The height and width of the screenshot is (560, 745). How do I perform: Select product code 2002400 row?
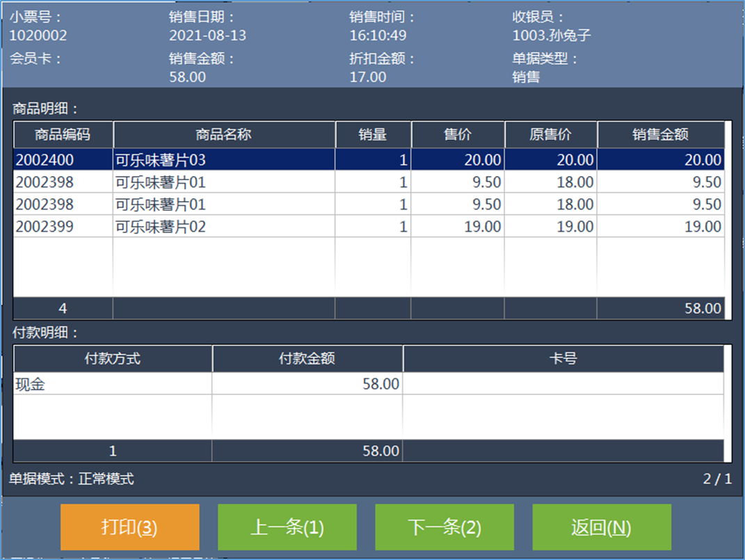tap(369, 159)
